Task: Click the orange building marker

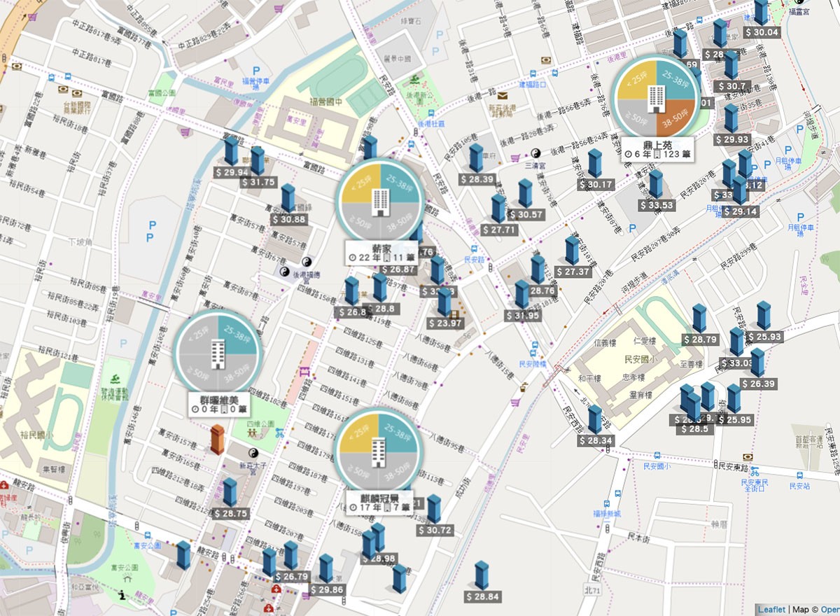Action: pyautogui.click(x=217, y=439)
